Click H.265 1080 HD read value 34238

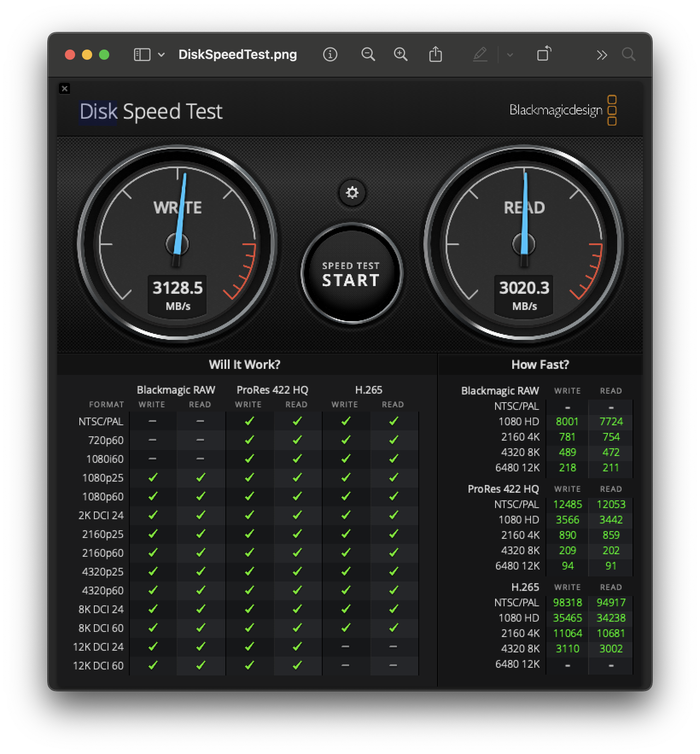(x=611, y=618)
